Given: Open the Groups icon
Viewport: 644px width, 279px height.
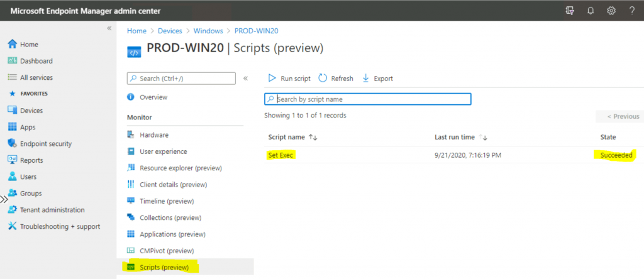Looking at the screenshot, I should coord(13,194).
